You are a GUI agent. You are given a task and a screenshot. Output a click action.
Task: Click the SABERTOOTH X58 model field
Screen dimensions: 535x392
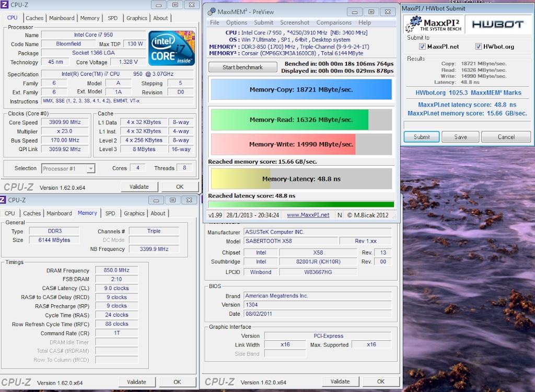coord(290,241)
